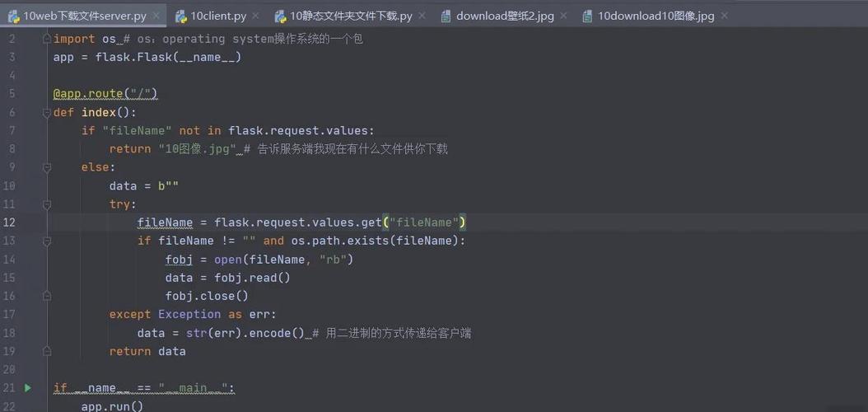Close the 10client.py editor tab
The image size is (868, 412).
point(257,16)
